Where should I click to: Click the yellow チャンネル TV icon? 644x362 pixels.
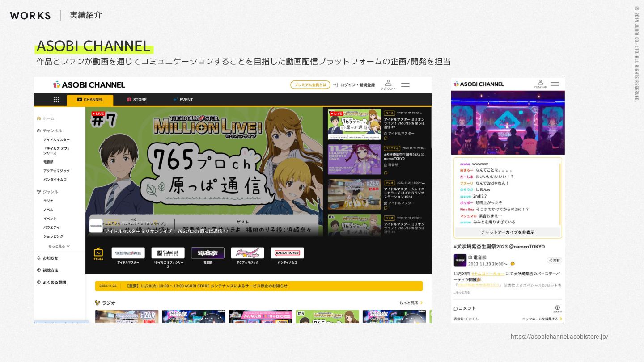98,254
